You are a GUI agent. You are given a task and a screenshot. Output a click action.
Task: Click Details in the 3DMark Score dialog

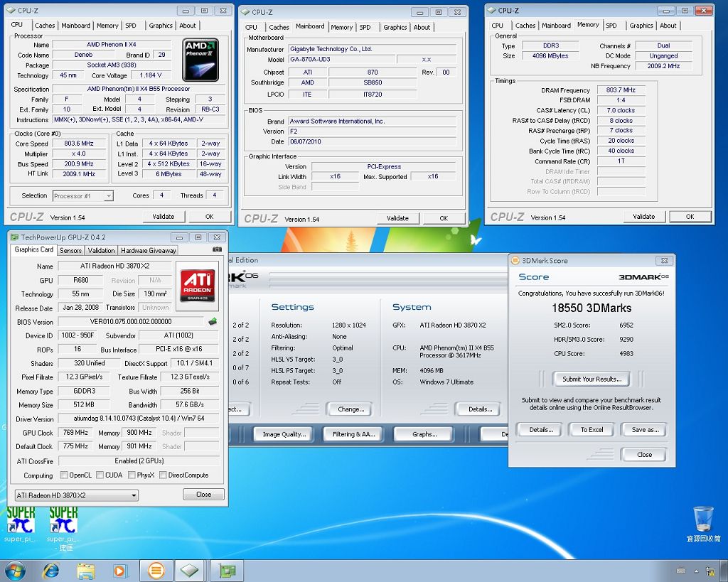[x=541, y=430]
